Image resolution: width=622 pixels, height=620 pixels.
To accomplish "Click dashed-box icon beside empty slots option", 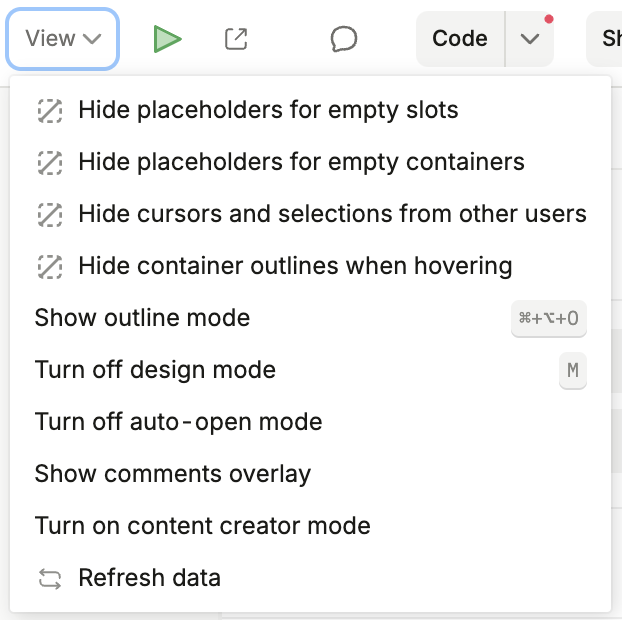I will pos(50,111).
